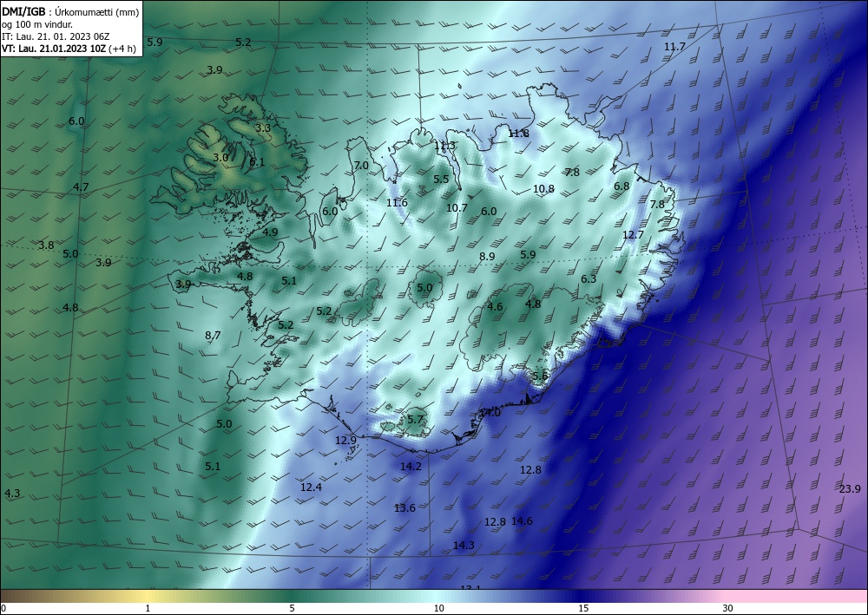Select the 14.6 value south of Iceland
The image size is (868, 615).
pyautogui.click(x=522, y=521)
